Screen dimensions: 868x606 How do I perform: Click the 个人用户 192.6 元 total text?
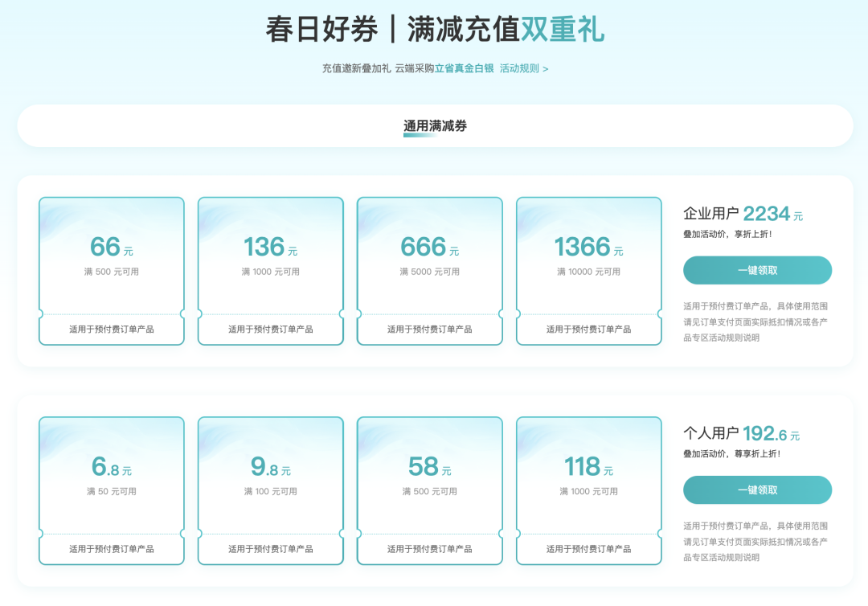coord(741,433)
